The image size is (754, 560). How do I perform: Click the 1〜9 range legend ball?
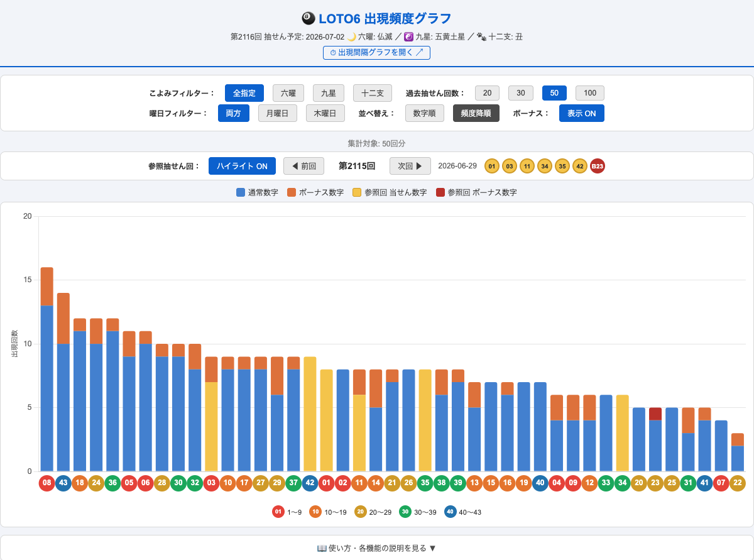[x=278, y=512]
